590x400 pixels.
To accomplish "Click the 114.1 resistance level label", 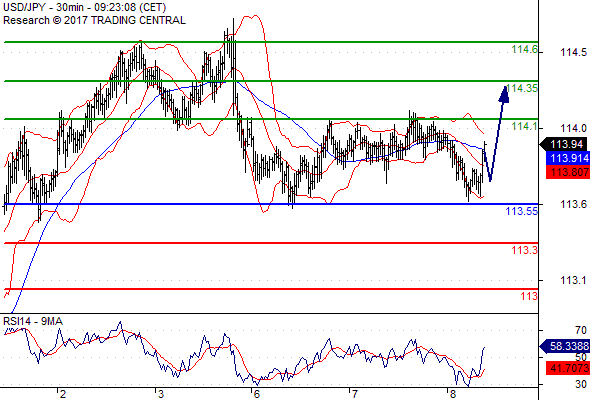I will click(x=525, y=126).
